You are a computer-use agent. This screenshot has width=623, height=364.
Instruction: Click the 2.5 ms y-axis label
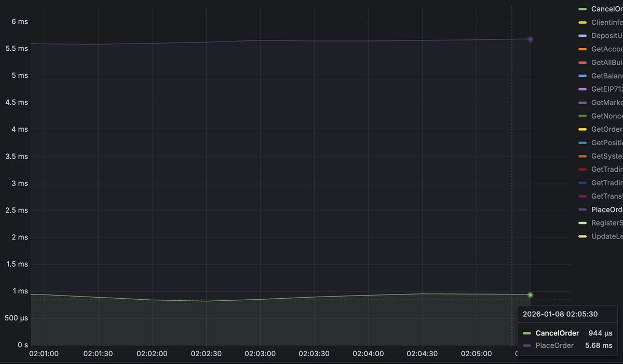(x=17, y=210)
